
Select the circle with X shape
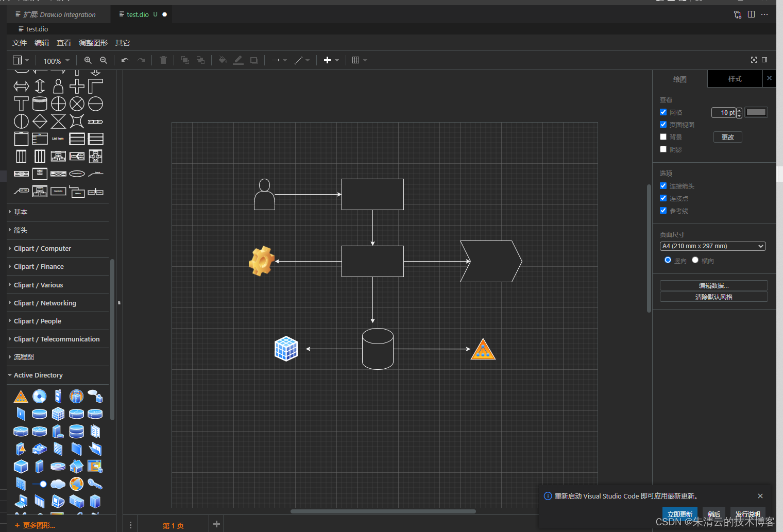pyautogui.click(x=77, y=104)
